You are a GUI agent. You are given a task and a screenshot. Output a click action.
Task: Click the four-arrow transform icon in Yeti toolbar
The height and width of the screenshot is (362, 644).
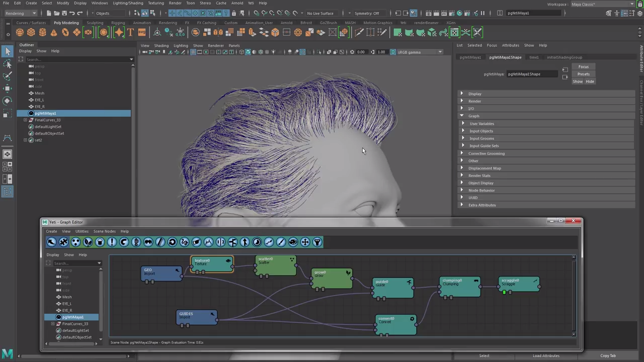click(305, 242)
